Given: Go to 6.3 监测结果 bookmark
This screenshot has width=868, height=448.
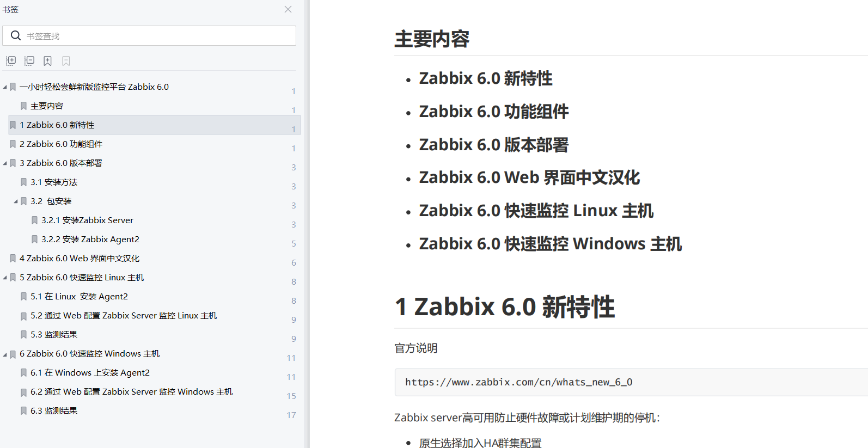Looking at the screenshot, I should 54,410.
